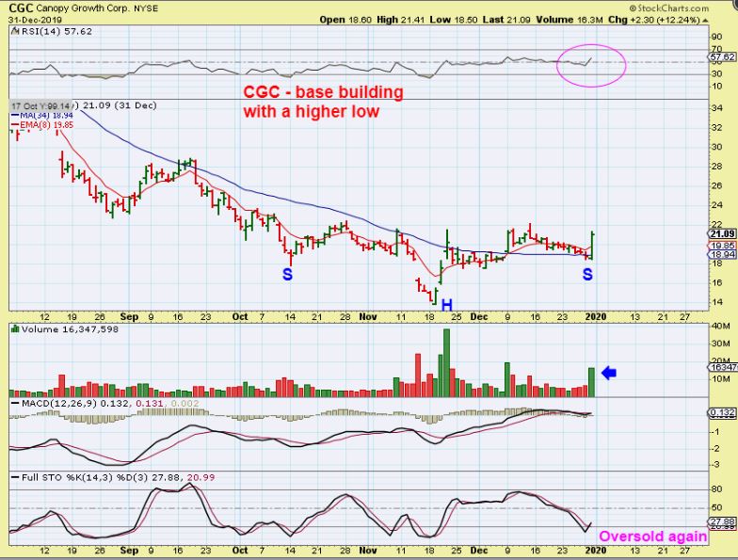Click the 21.09 (31 Dec) price legend
The height and width of the screenshot is (560, 738).
tap(120, 105)
